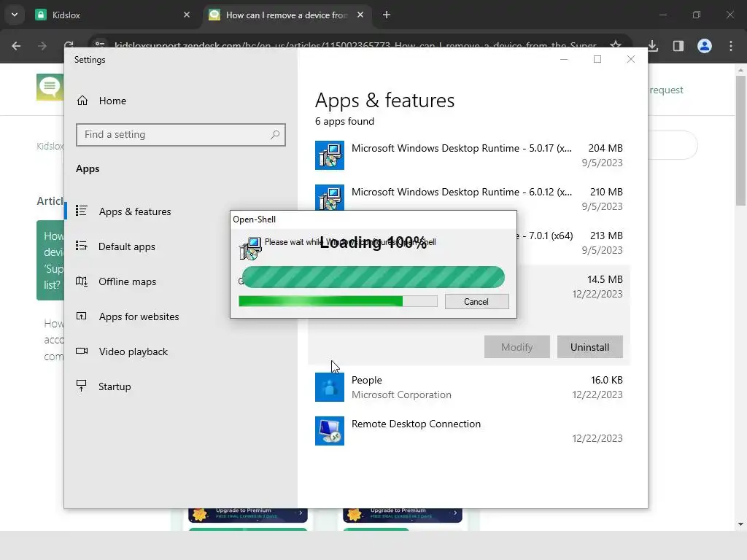Click the Uninstall button for the selected app

click(x=589, y=347)
